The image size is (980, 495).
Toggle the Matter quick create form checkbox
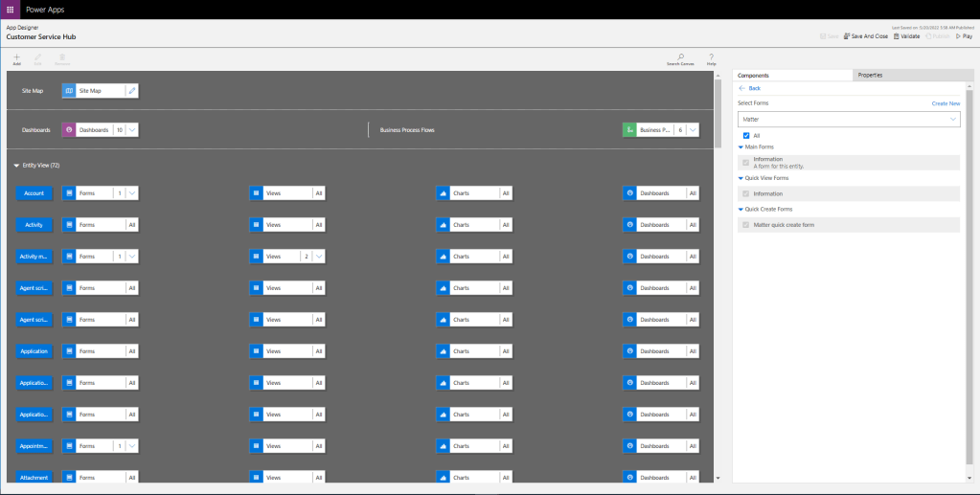coord(746,225)
